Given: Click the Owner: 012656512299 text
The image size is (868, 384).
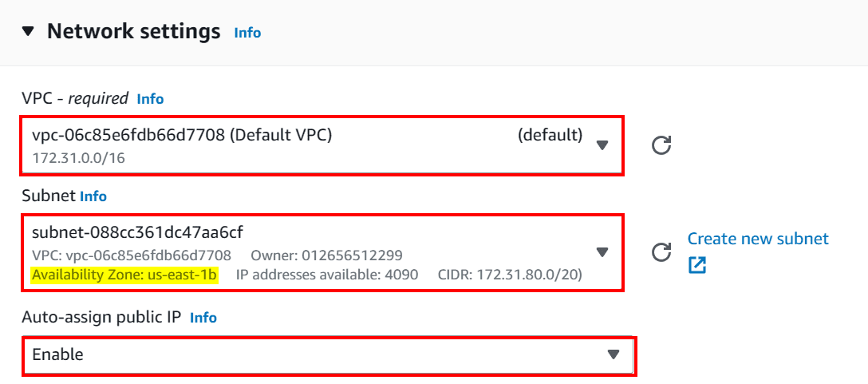Looking at the screenshot, I should [326, 255].
